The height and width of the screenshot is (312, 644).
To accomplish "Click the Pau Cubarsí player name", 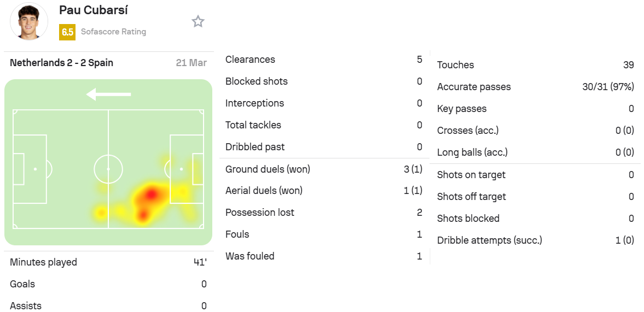I will coord(93,10).
